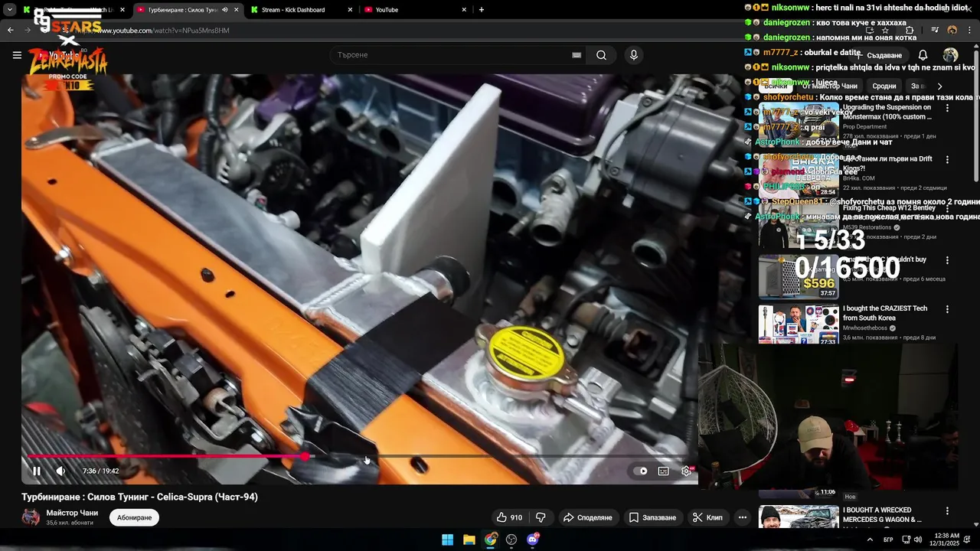The image size is (980, 551).
Task: Pause the video with the pause button
Action: (x=36, y=471)
